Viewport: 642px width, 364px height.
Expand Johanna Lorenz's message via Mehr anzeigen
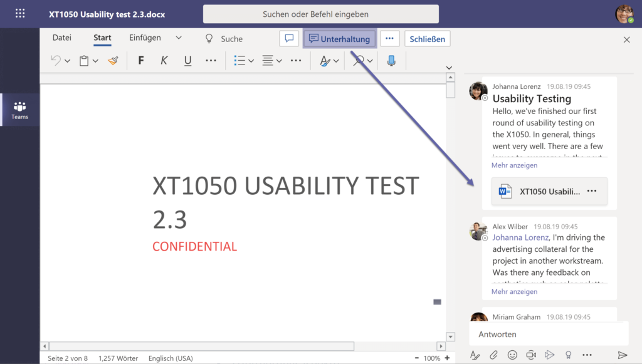(514, 165)
